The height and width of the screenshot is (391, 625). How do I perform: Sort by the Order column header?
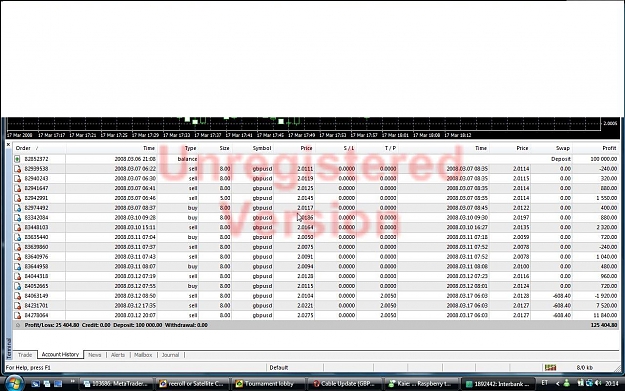39,148
